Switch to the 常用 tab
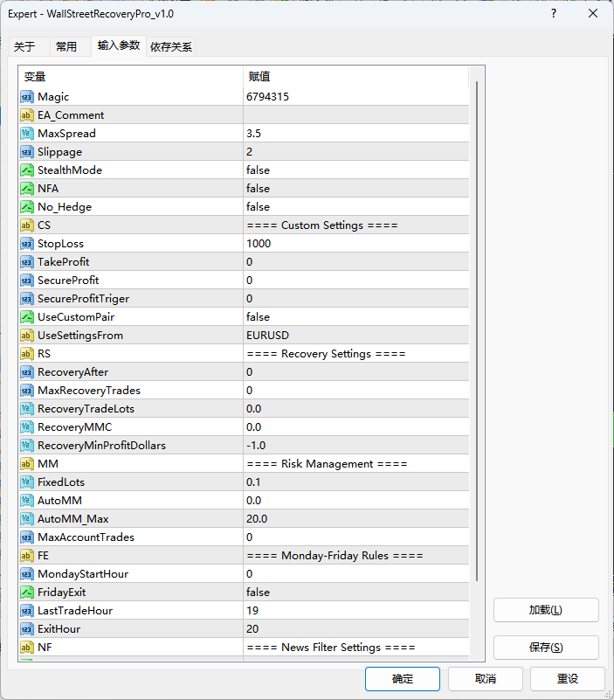 coord(66,47)
